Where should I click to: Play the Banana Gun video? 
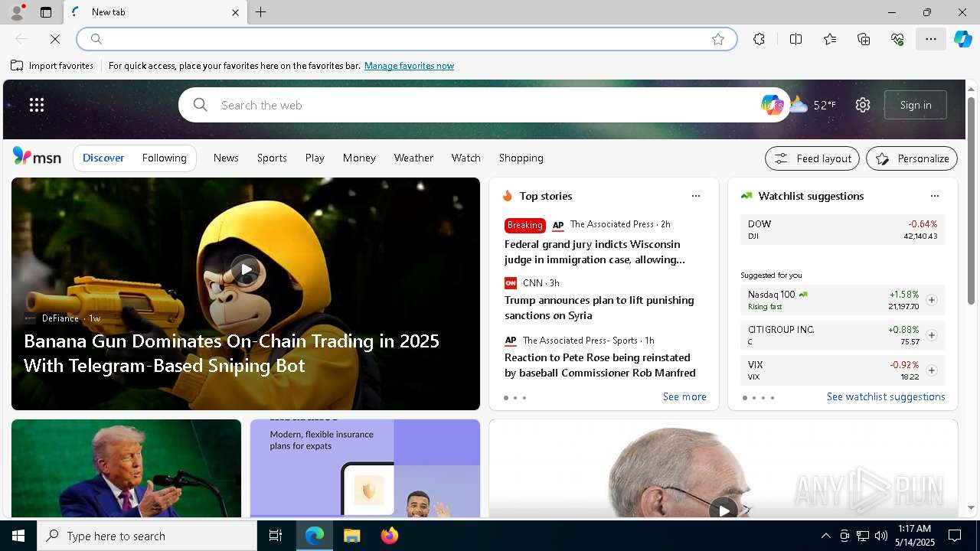(246, 269)
